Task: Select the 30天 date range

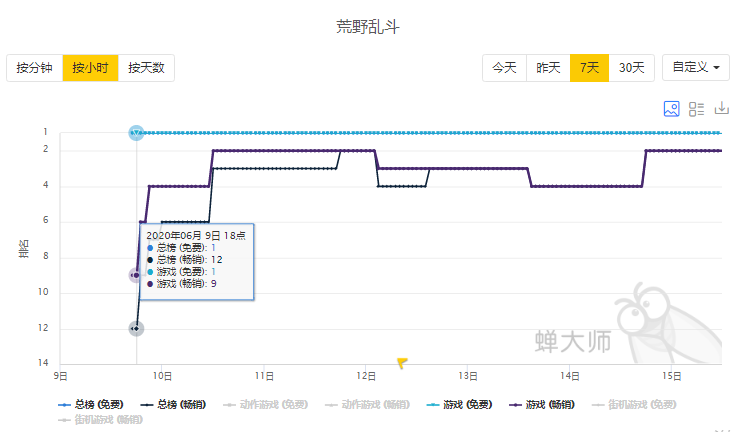Action: [x=632, y=68]
